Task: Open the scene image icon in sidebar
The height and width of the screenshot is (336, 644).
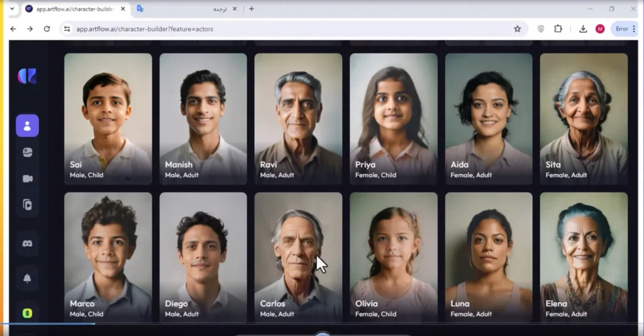Action: click(28, 153)
